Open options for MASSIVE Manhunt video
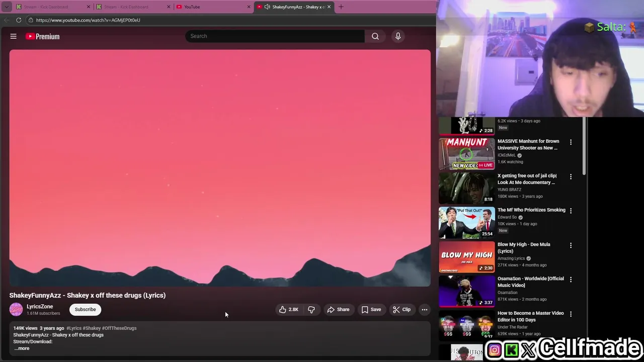 click(571, 142)
